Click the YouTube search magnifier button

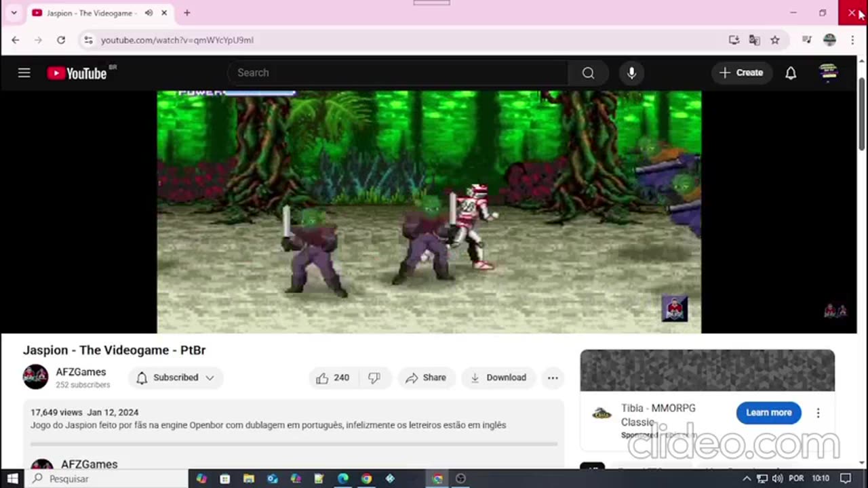pos(588,73)
